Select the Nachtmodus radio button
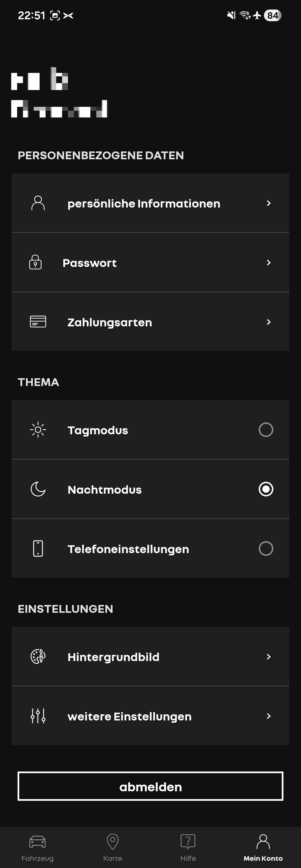 (x=266, y=489)
